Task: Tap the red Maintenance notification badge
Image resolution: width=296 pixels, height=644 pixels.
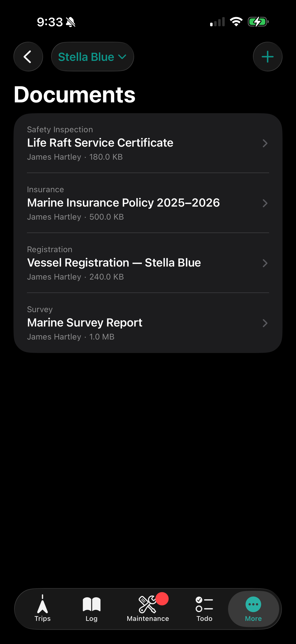Action: pos(162,599)
